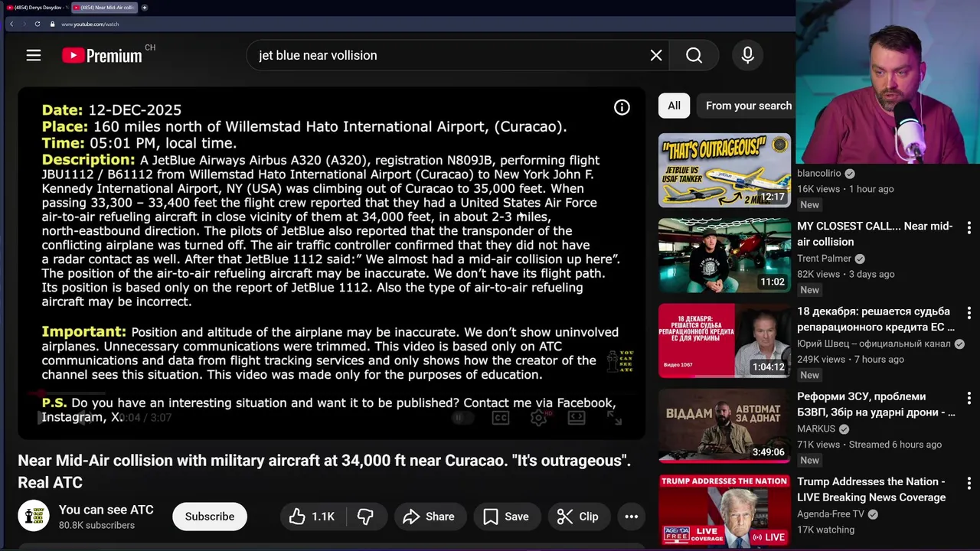Click the magnifier search button
980x551 pixels.
694,55
